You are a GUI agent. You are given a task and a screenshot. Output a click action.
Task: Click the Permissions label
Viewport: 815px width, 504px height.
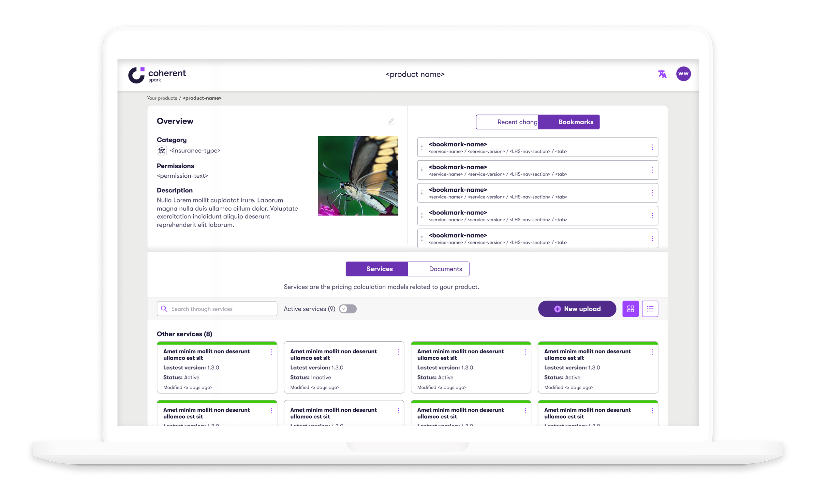[x=175, y=166]
